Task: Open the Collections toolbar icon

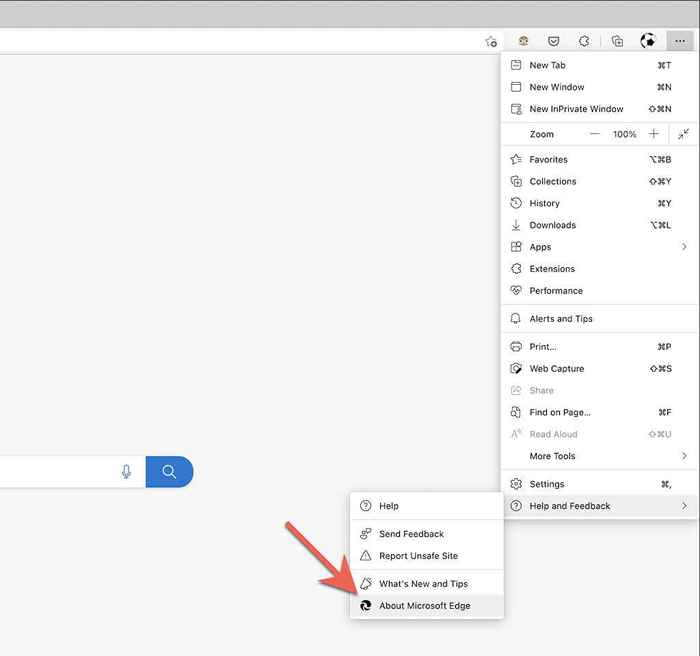Action: tap(617, 41)
